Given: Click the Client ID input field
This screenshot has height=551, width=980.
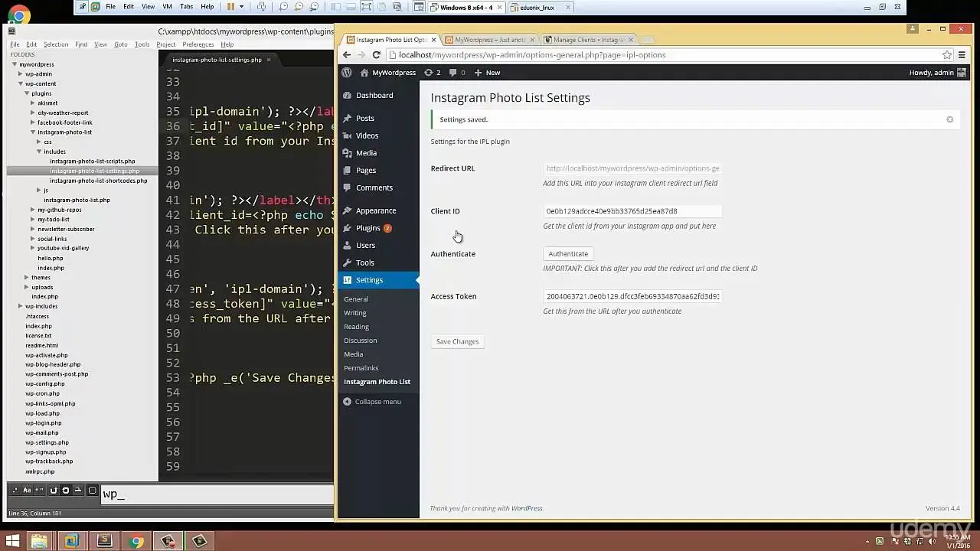Looking at the screenshot, I should click(x=632, y=211).
